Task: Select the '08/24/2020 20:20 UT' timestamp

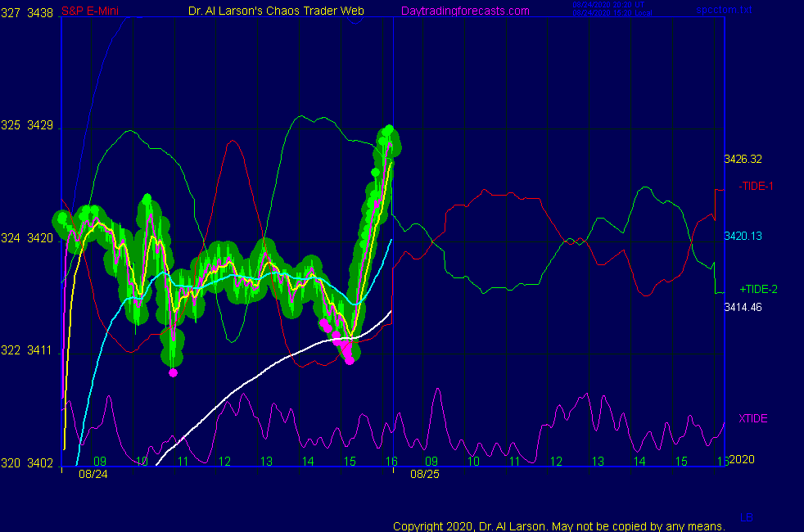Action: 608,5
